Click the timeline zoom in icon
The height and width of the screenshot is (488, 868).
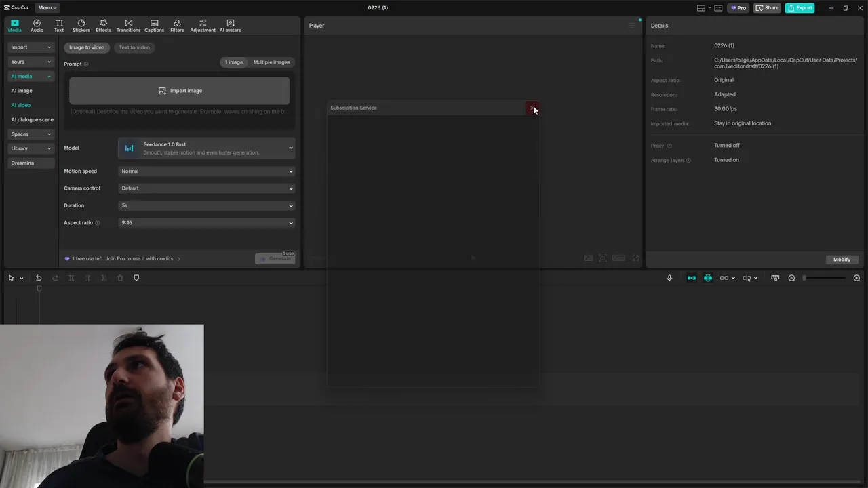click(856, 278)
